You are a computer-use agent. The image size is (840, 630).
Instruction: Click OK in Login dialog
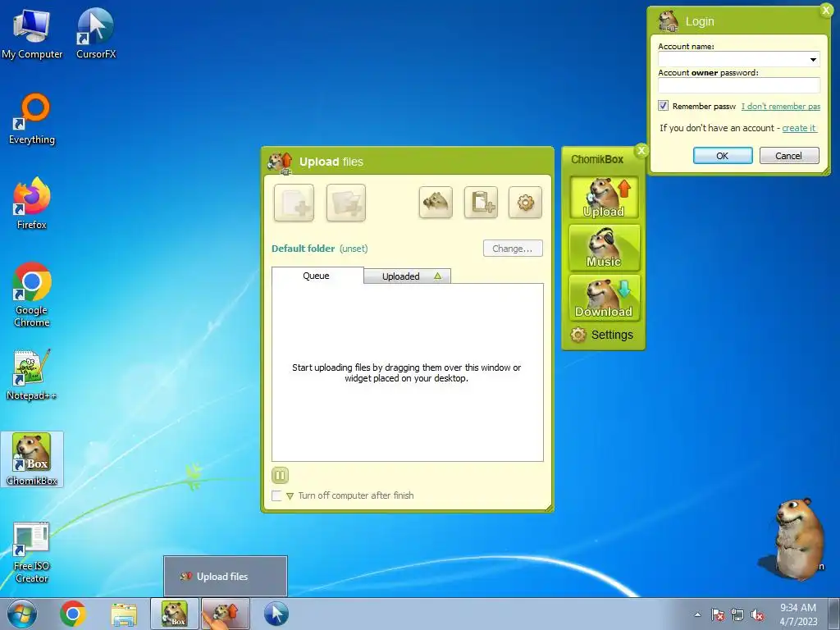723,156
